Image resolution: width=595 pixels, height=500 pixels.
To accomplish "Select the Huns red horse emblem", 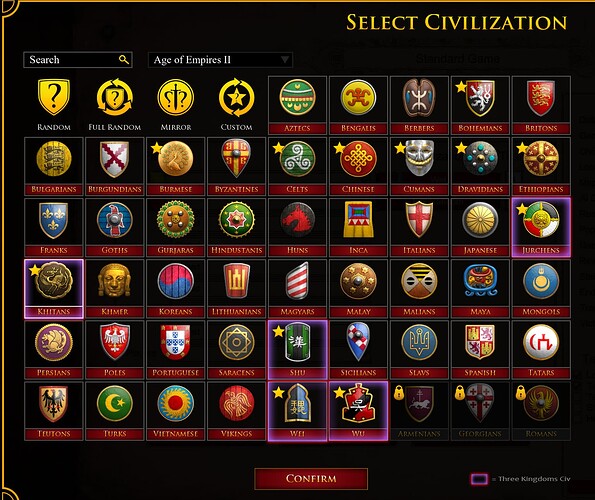I will point(297,220).
